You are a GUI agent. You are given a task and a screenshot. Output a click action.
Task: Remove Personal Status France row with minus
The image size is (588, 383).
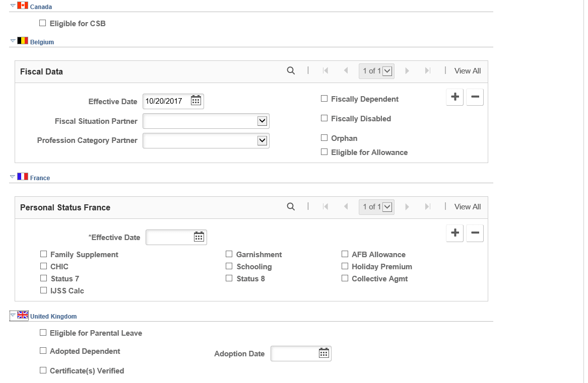tap(475, 233)
